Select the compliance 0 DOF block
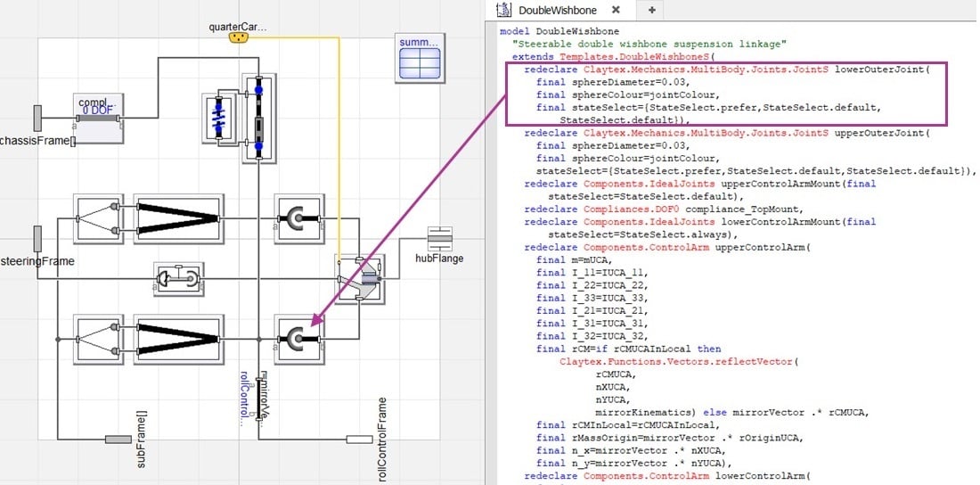This screenshot has width=980, height=485. [x=98, y=119]
